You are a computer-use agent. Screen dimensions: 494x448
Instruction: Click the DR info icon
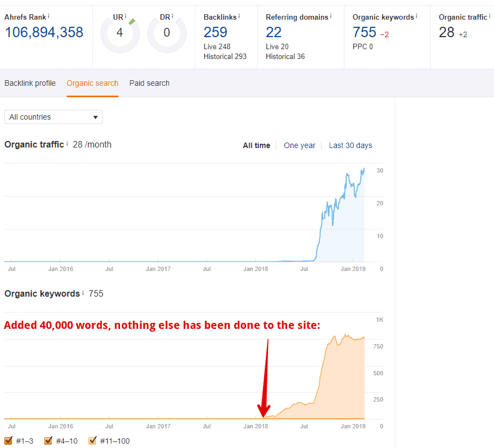pyautogui.click(x=173, y=16)
